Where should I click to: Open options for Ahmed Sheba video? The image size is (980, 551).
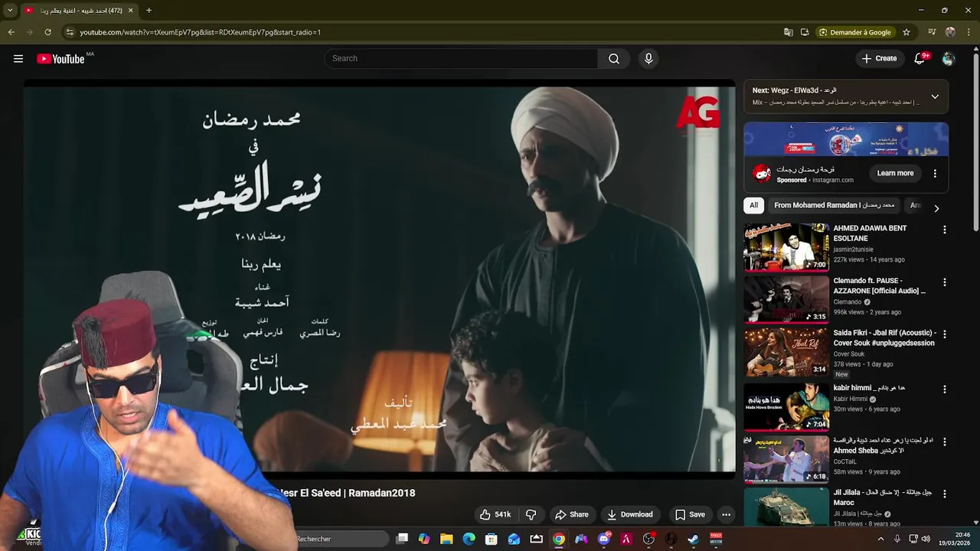tap(944, 442)
